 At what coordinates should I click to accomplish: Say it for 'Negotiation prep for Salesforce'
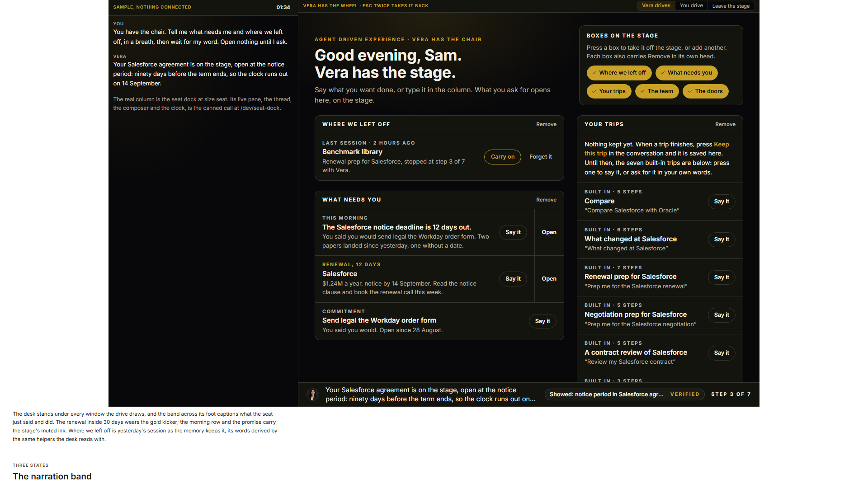[x=722, y=315]
